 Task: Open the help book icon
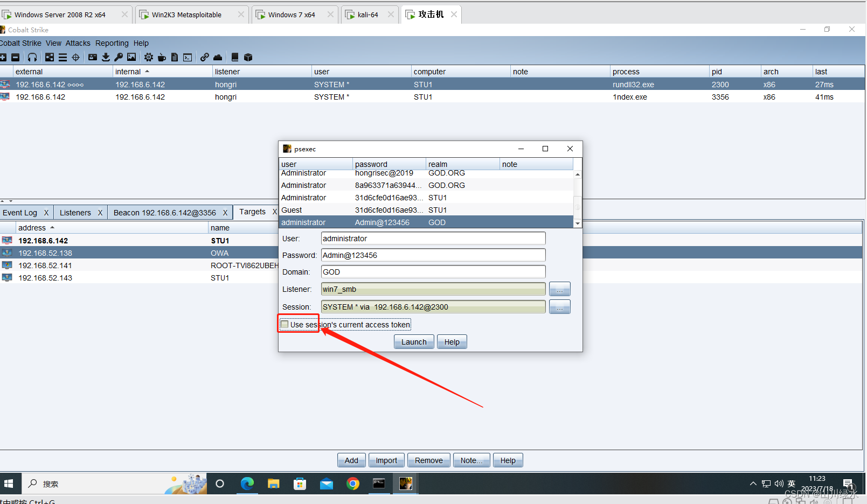tap(235, 57)
